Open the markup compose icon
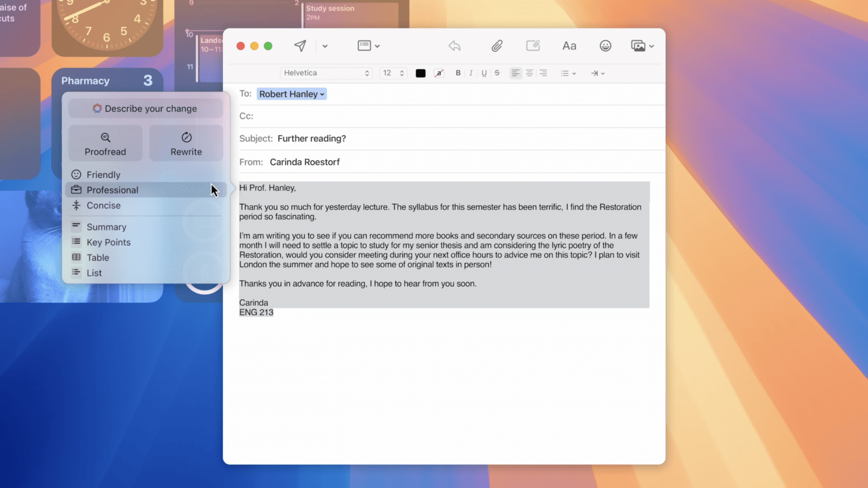This screenshot has height=488, width=868. click(x=532, y=46)
